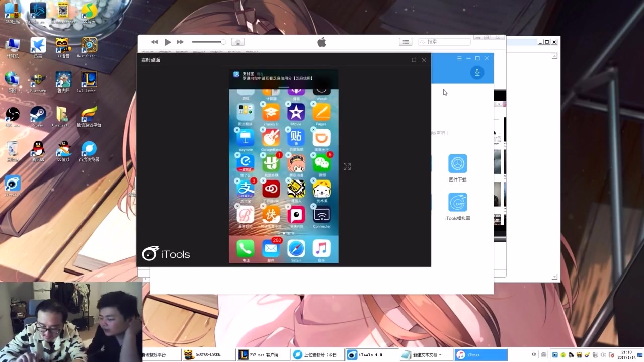Open the Ele.me (饿了么) app icon
This screenshot has width=644, height=362.
246,163
